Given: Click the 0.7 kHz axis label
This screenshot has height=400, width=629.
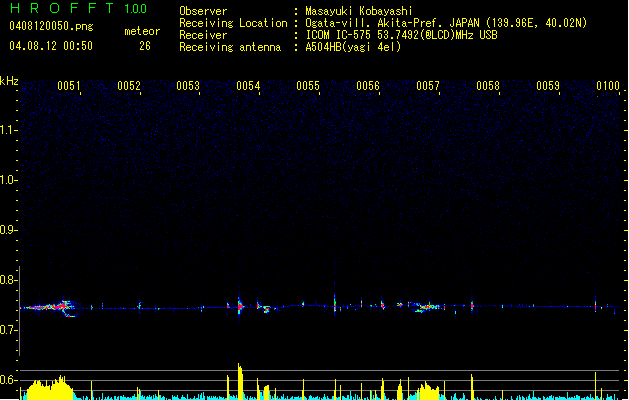Looking at the screenshot, I should click(x=8, y=329).
